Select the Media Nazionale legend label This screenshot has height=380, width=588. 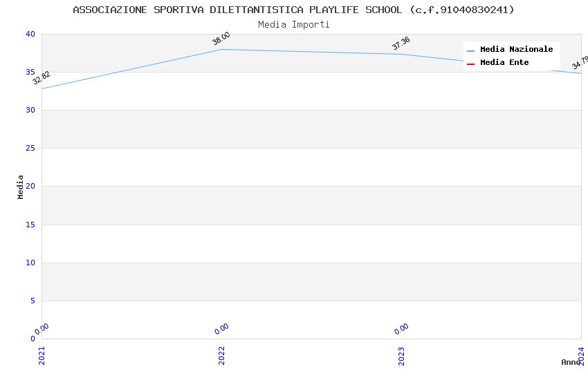516,50
